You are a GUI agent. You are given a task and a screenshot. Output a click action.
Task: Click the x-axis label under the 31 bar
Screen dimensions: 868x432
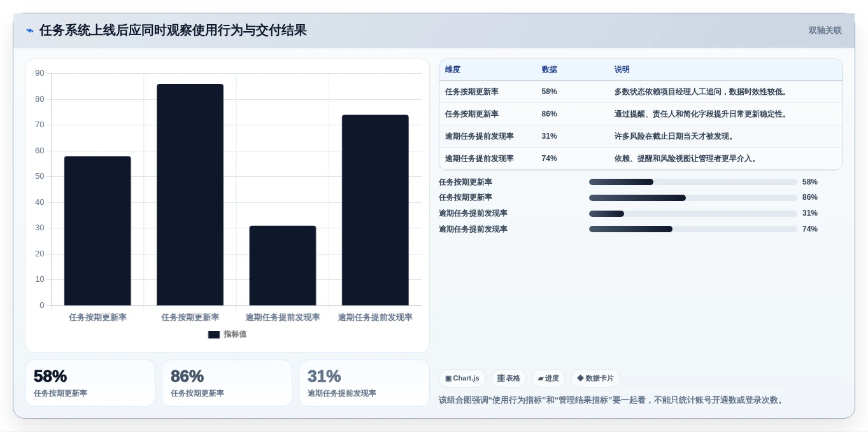(x=283, y=317)
